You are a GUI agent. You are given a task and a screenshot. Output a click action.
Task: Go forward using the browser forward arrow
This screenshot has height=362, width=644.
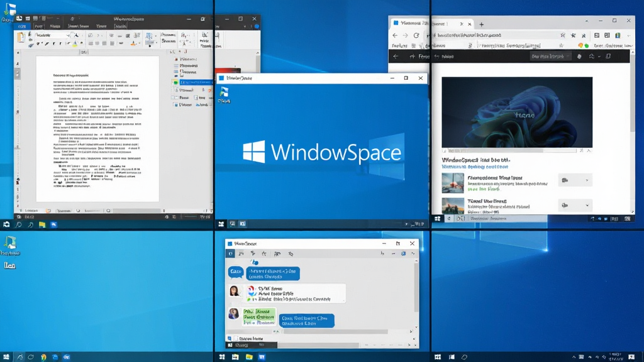coord(405,35)
